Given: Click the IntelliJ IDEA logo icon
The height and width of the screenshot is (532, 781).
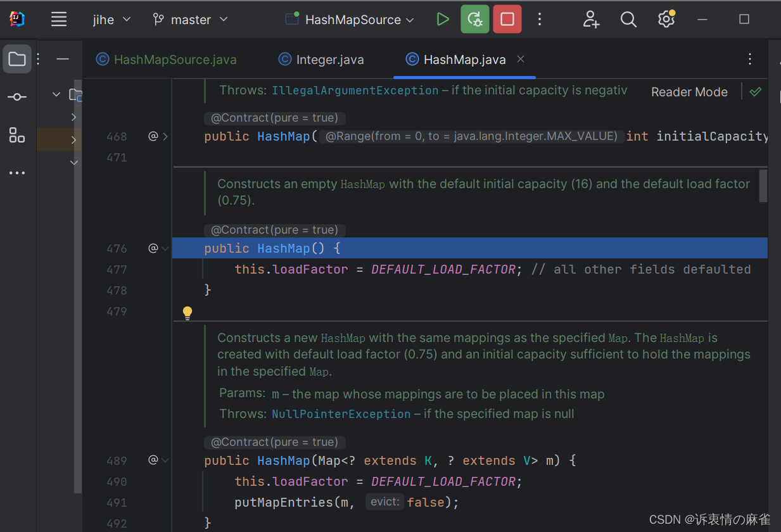Looking at the screenshot, I should click(x=17, y=19).
